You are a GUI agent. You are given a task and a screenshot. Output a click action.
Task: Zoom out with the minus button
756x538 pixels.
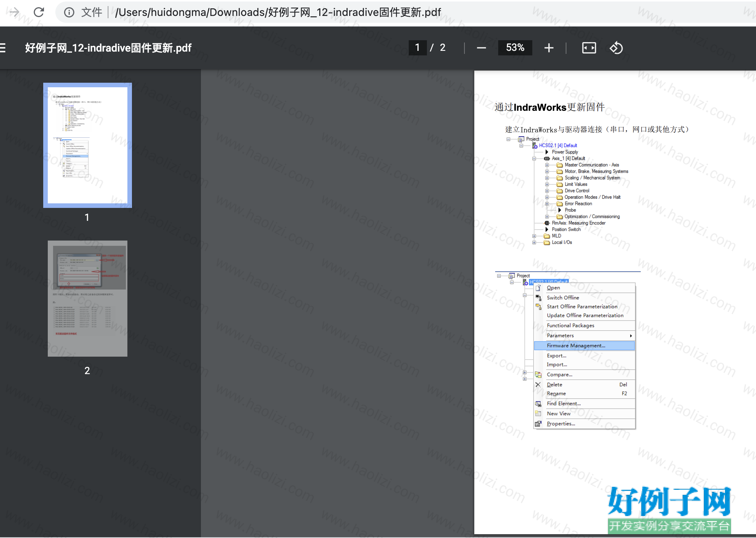[481, 48]
